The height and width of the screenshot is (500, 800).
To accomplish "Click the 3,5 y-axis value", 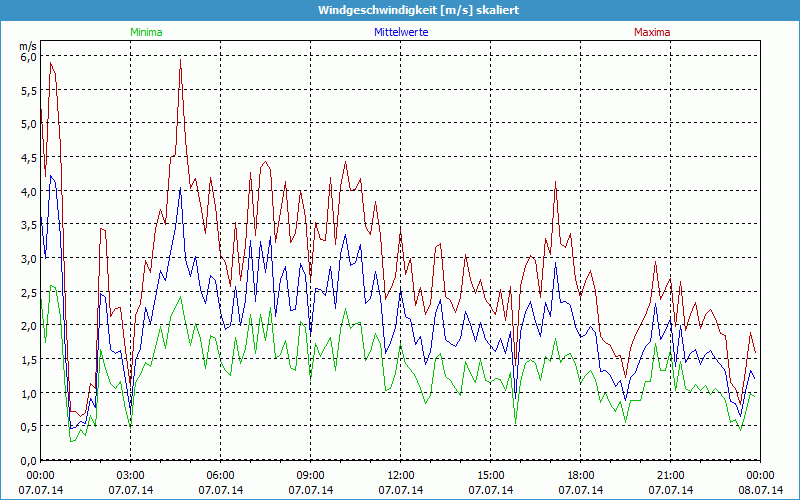I will coord(29,225).
